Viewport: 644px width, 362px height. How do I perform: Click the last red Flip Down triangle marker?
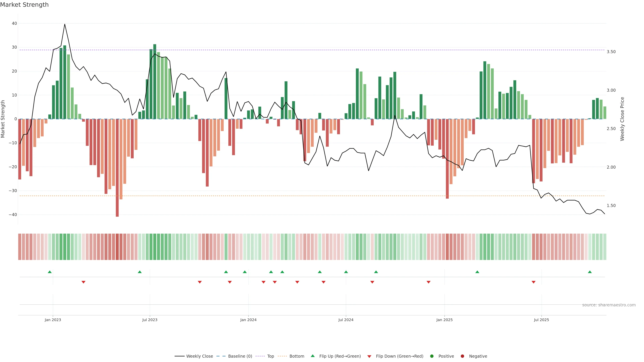pyautogui.click(x=533, y=282)
